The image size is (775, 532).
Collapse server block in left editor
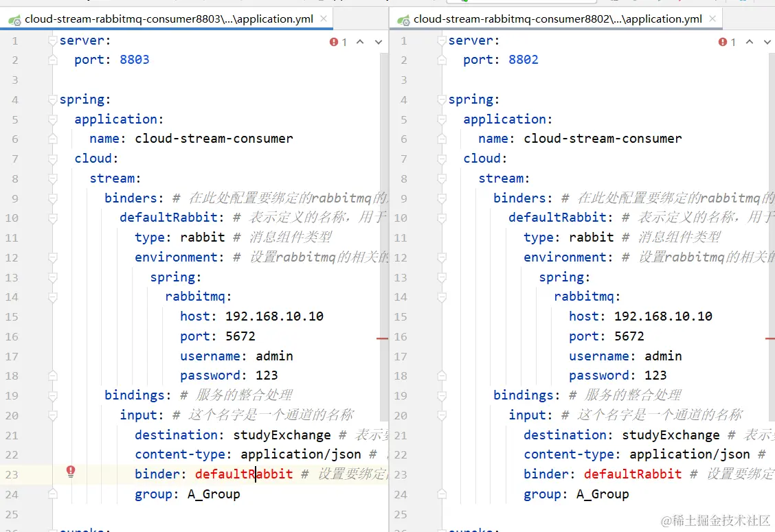pos(53,41)
